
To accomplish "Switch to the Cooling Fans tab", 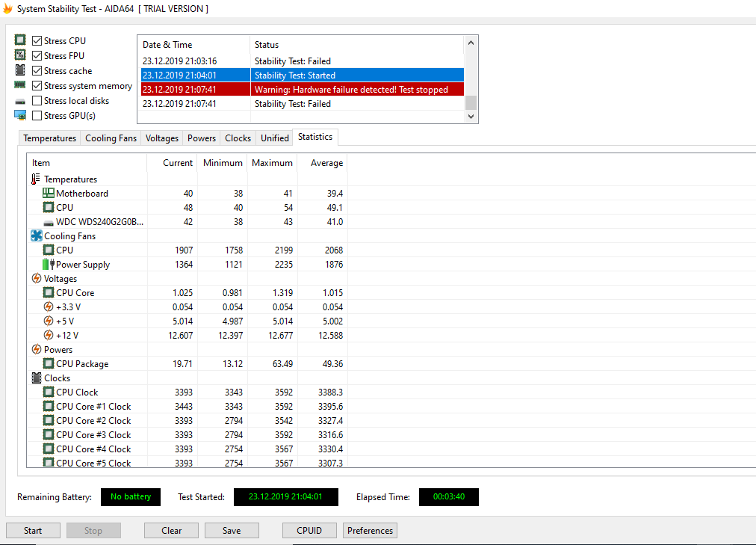I will tap(111, 138).
